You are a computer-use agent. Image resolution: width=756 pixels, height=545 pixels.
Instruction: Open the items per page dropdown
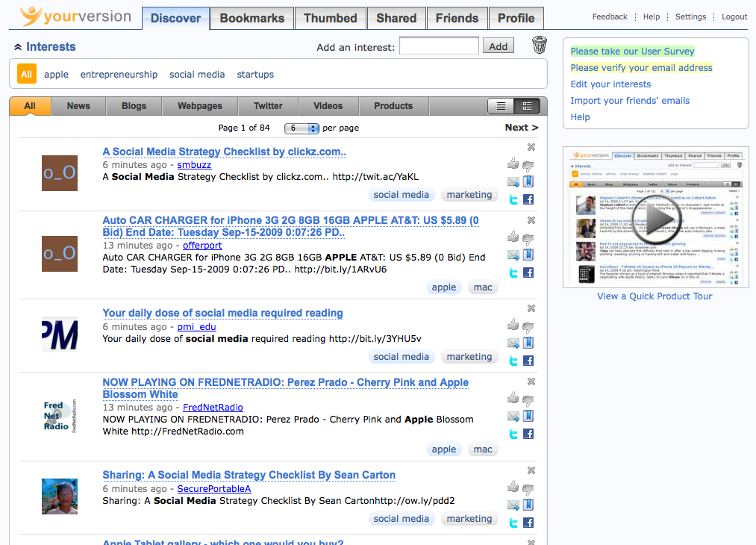point(302,128)
